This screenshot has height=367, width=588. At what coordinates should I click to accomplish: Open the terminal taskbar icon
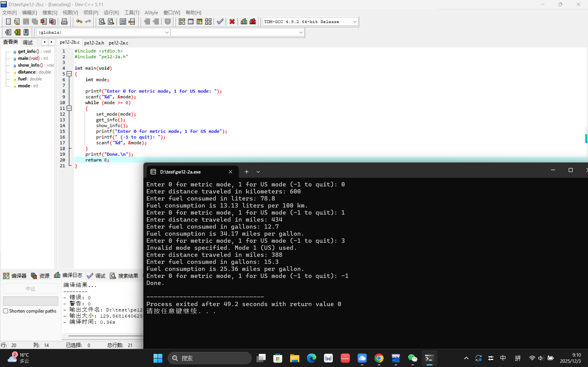click(x=429, y=358)
